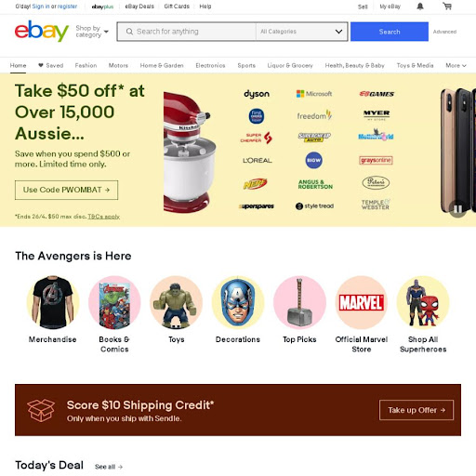Pause the banner carousel

(x=457, y=208)
